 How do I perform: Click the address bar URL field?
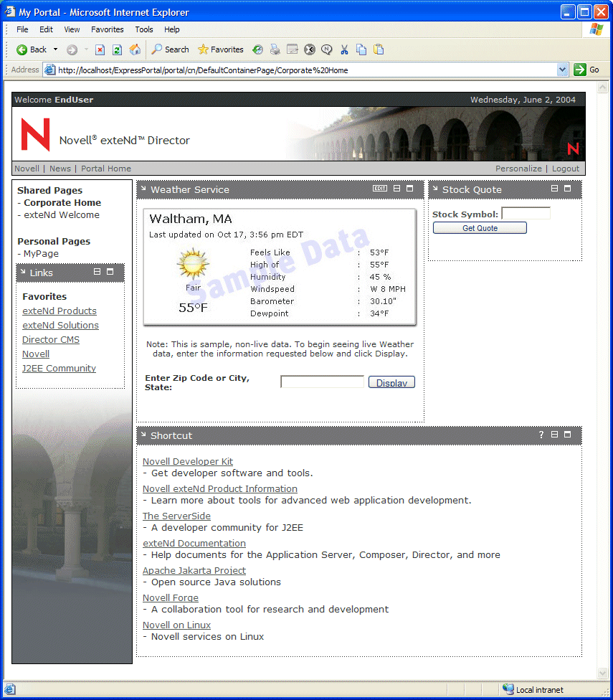point(305,70)
